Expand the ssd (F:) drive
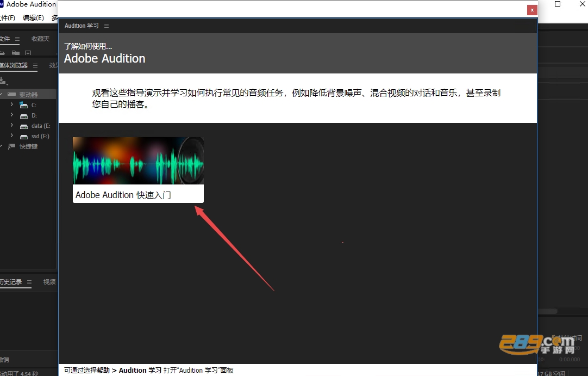The width and height of the screenshot is (588, 376). tap(11, 135)
